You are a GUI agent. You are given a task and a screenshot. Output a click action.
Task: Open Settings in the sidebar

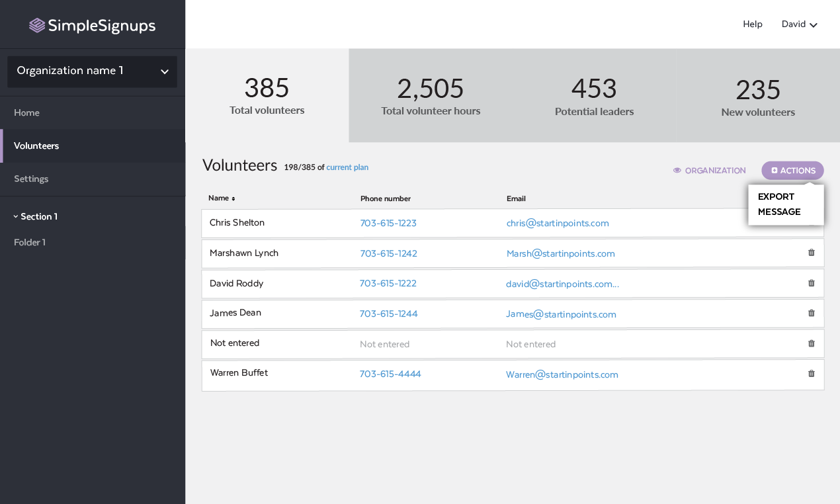pyautogui.click(x=31, y=179)
